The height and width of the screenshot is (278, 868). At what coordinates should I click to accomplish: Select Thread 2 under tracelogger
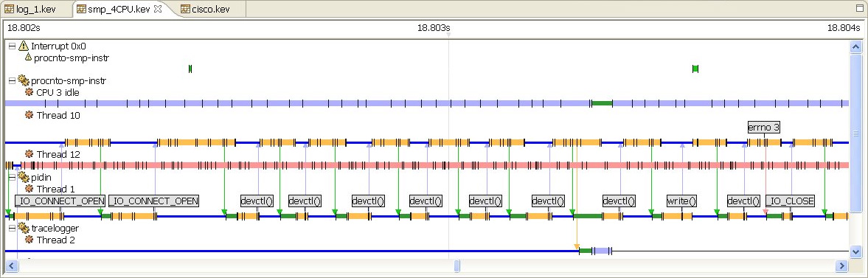(x=55, y=240)
